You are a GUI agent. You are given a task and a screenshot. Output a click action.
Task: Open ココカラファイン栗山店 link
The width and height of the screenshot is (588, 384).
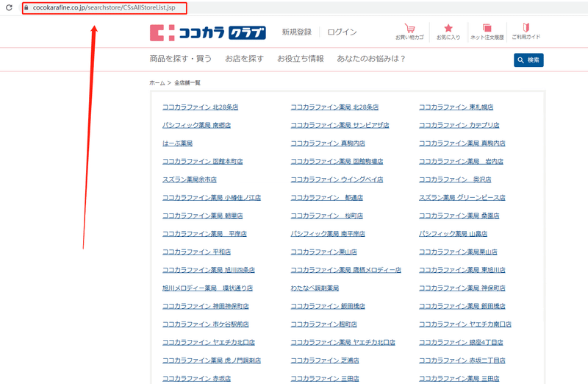coord(323,252)
